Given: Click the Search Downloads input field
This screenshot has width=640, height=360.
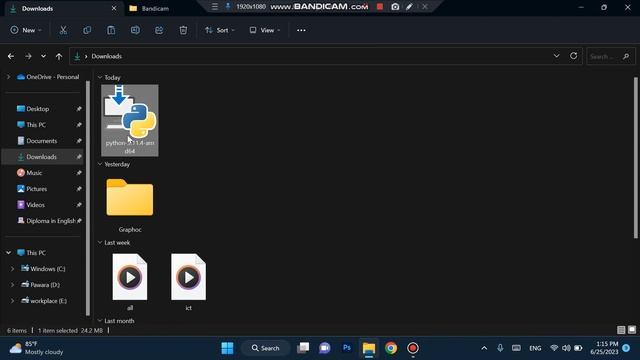Looking at the screenshot, I should click(610, 56).
